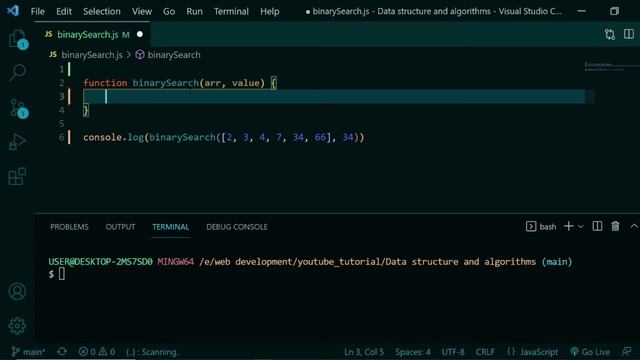This screenshot has width=640, height=360.
Task: Switch to the DEBUG CONSOLE panel tab
Action: [237, 227]
